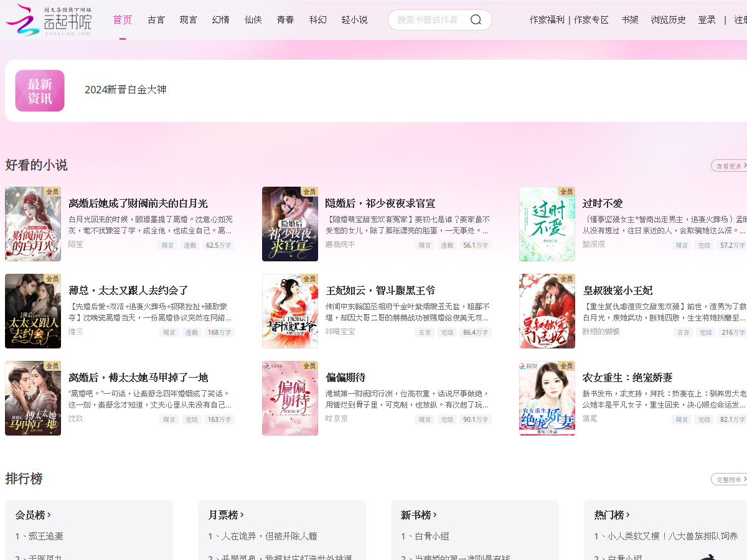Open title 隐婚后，祁少夜夜求官宣
This screenshot has height=560, width=747.
[x=380, y=203]
